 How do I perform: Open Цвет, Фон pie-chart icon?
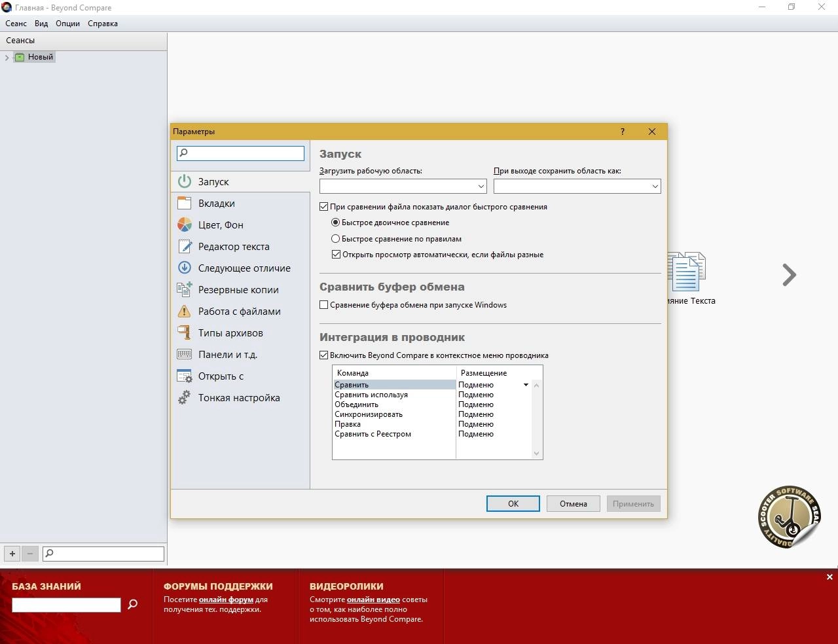tap(185, 224)
